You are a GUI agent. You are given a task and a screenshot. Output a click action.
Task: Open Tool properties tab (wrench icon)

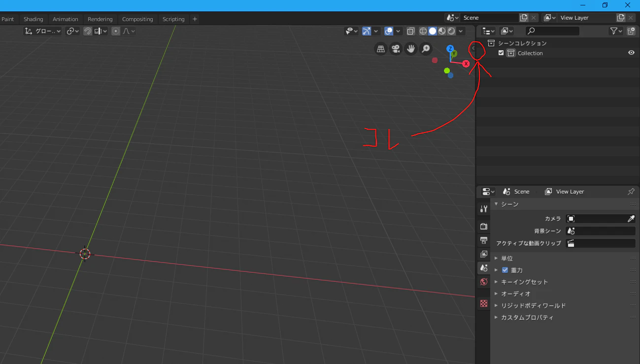pyautogui.click(x=484, y=209)
